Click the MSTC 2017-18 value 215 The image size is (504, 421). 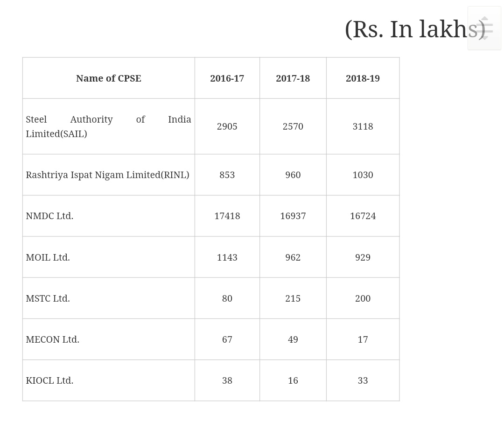pyautogui.click(x=293, y=298)
